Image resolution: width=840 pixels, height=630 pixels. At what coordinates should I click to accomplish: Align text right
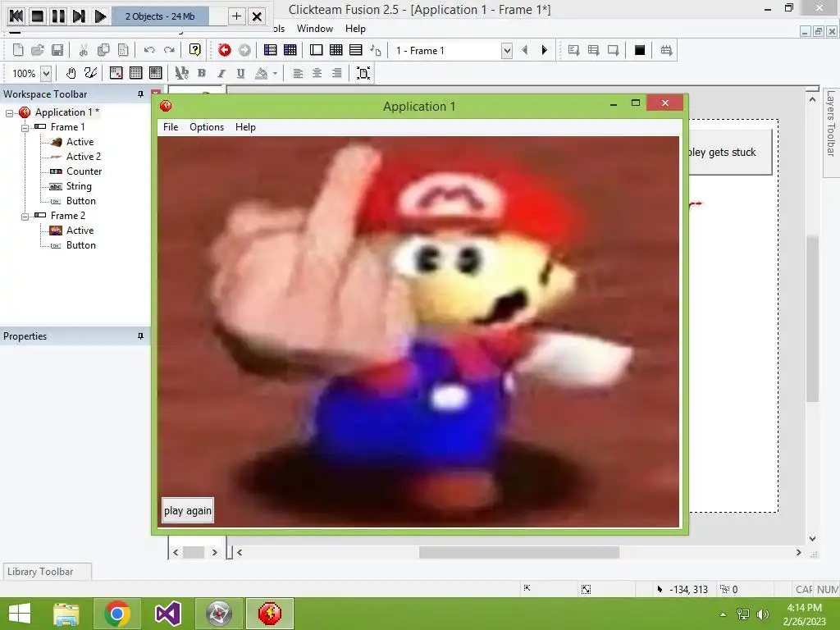pyautogui.click(x=336, y=73)
